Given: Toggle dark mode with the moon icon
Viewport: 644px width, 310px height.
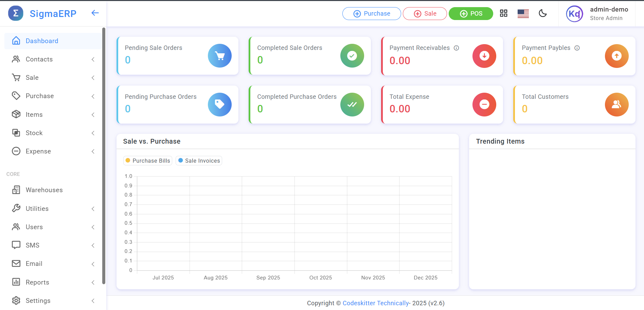Looking at the screenshot, I should (x=543, y=13).
